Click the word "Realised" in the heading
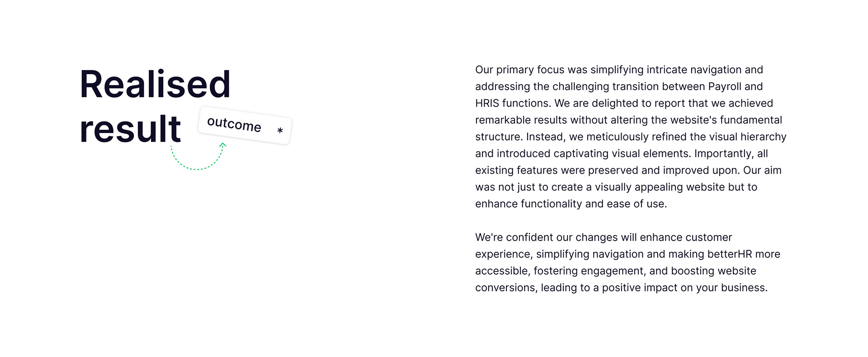868x357 pixels. pyautogui.click(x=155, y=84)
